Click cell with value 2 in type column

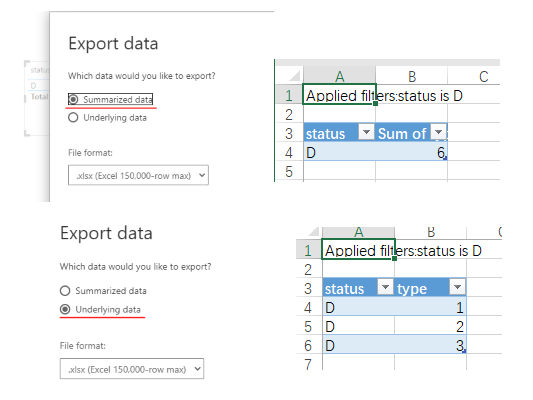tap(430, 326)
